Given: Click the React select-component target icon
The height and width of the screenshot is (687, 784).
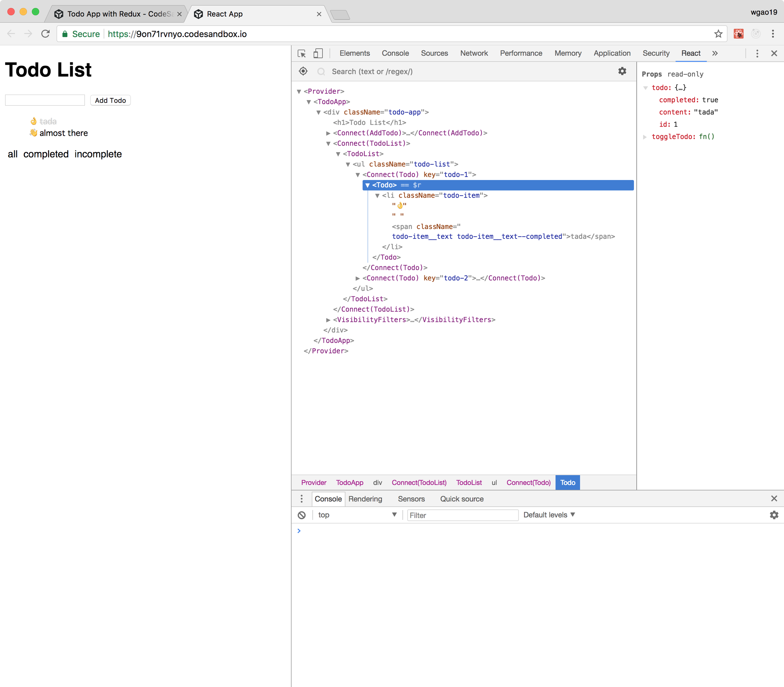Looking at the screenshot, I should 303,71.
